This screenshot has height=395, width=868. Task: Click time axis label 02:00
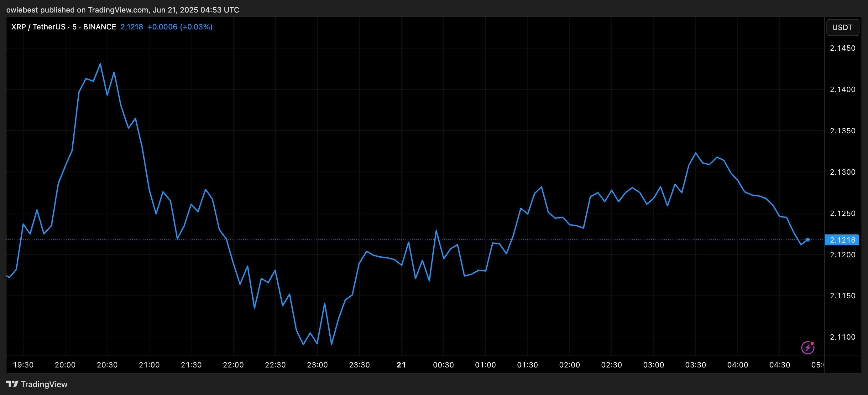[x=569, y=365]
